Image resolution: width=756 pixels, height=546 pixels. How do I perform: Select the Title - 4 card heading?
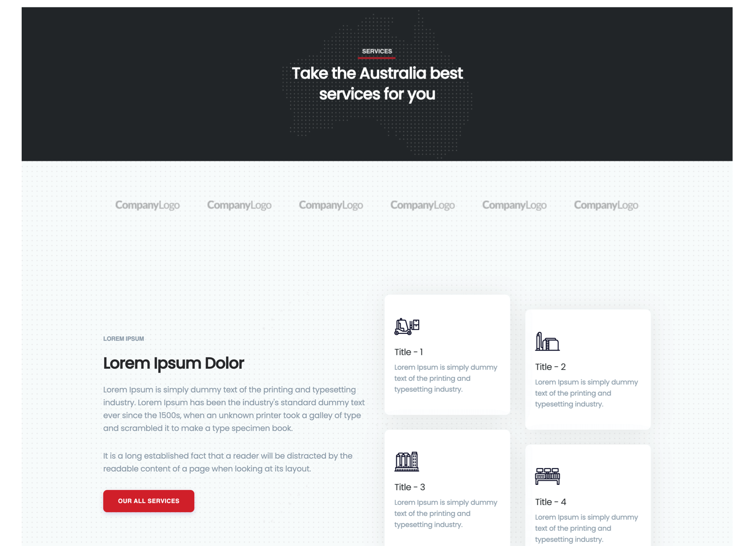[x=550, y=502]
